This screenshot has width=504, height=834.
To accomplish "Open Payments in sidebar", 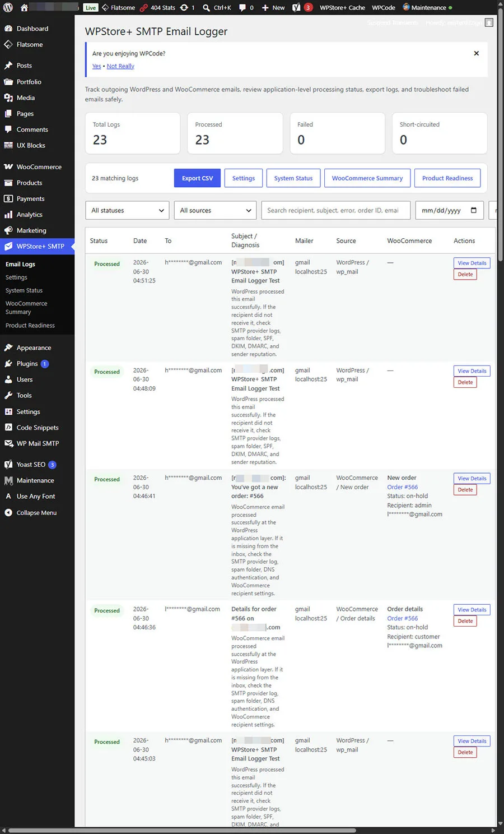I will click(30, 199).
